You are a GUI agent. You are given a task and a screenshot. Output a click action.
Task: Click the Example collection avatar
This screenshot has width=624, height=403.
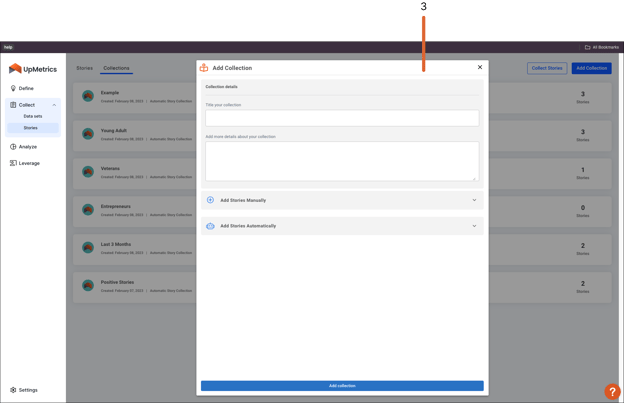88,96
